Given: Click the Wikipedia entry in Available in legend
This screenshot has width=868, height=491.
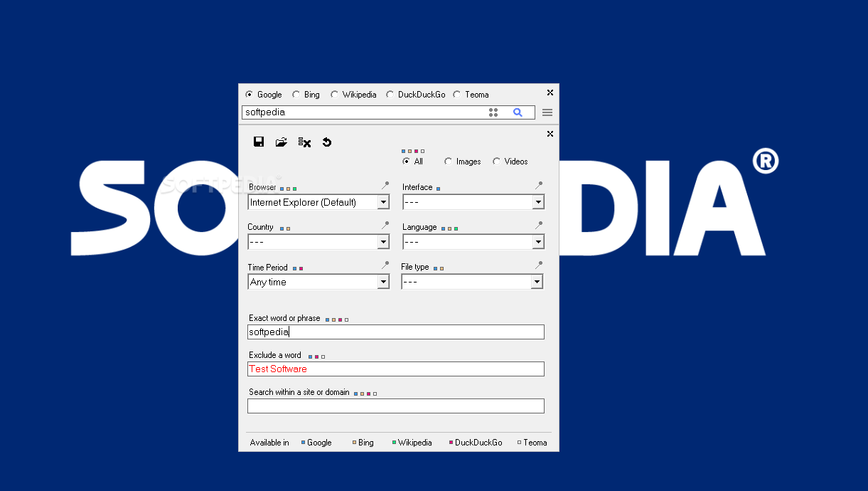Looking at the screenshot, I should pyautogui.click(x=412, y=443).
